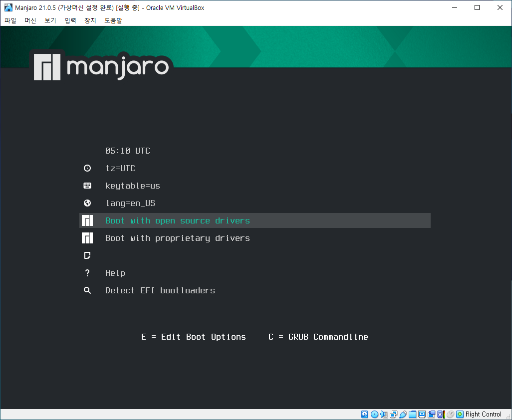512x420 pixels.
Task: Select Detect EFI bootloaders
Action: [x=160, y=290]
